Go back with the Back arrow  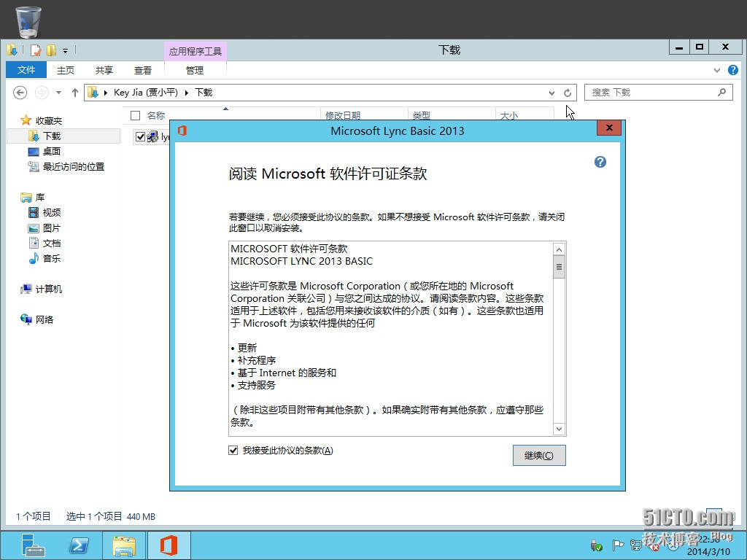coord(20,93)
